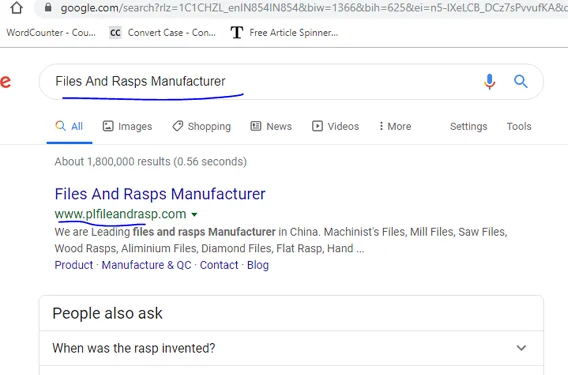Viewport: 568px width, 375px height.
Task: Click the www.plfileandrasp.com URL text
Action: [120, 214]
